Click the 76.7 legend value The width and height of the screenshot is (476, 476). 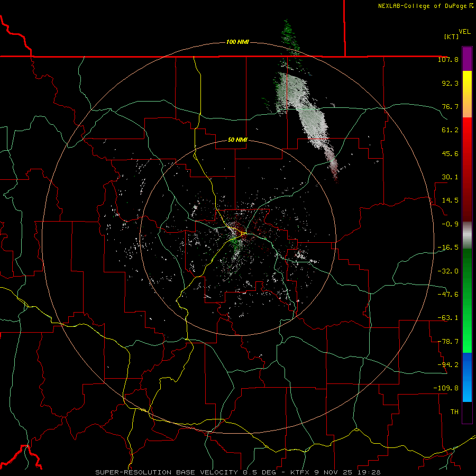[x=450, y=106]
